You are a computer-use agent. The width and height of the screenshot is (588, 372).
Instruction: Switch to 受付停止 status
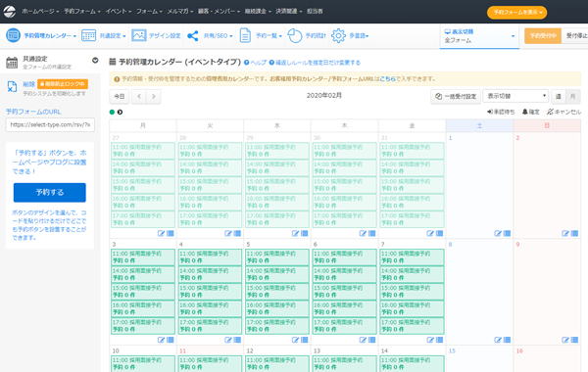(x=575, y=35)
